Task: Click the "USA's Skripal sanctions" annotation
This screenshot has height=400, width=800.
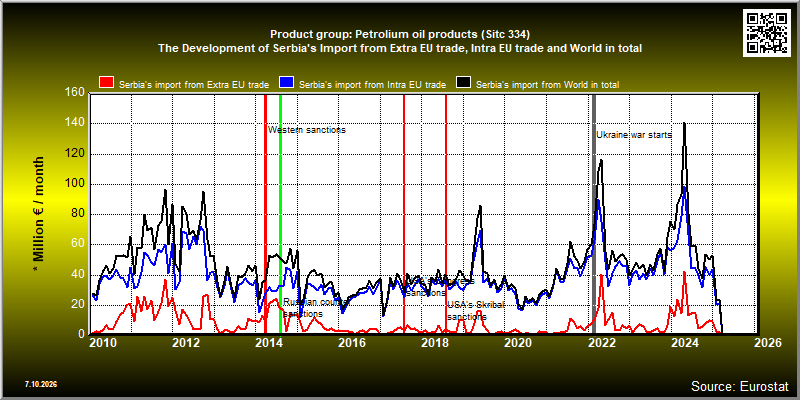Action: click(x=476, y=311)
